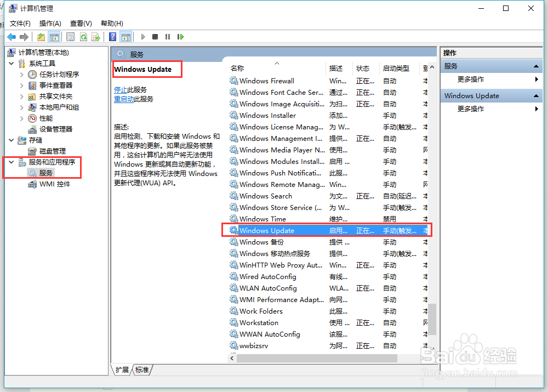Switch to the 扩展 tab
Viewport: 548px width, 392px height.
tap(122, 370)
